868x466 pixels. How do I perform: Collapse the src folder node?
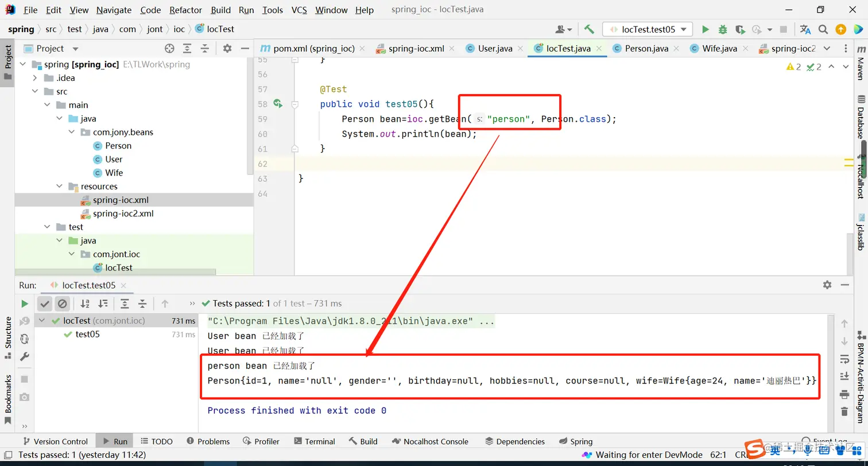(x=35, y=92)
